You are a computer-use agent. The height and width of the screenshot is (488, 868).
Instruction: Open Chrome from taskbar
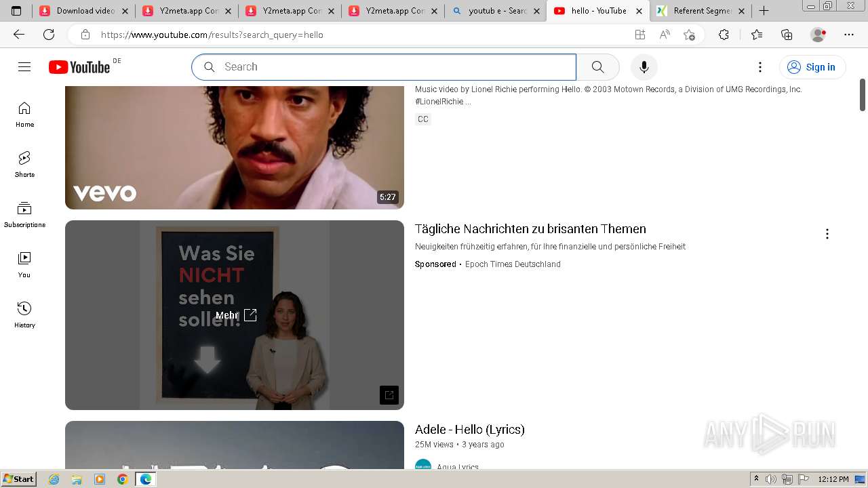pyautogui.click(x=122, y=479)
